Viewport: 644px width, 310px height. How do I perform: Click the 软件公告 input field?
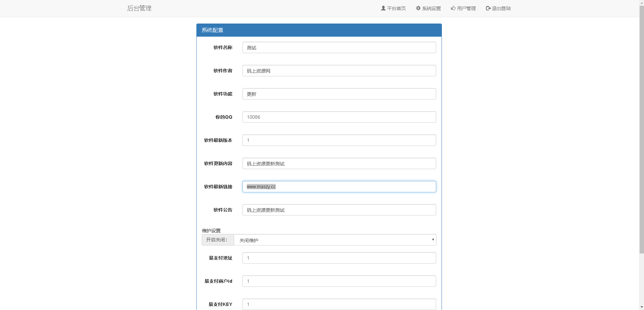tap(339, 210)
